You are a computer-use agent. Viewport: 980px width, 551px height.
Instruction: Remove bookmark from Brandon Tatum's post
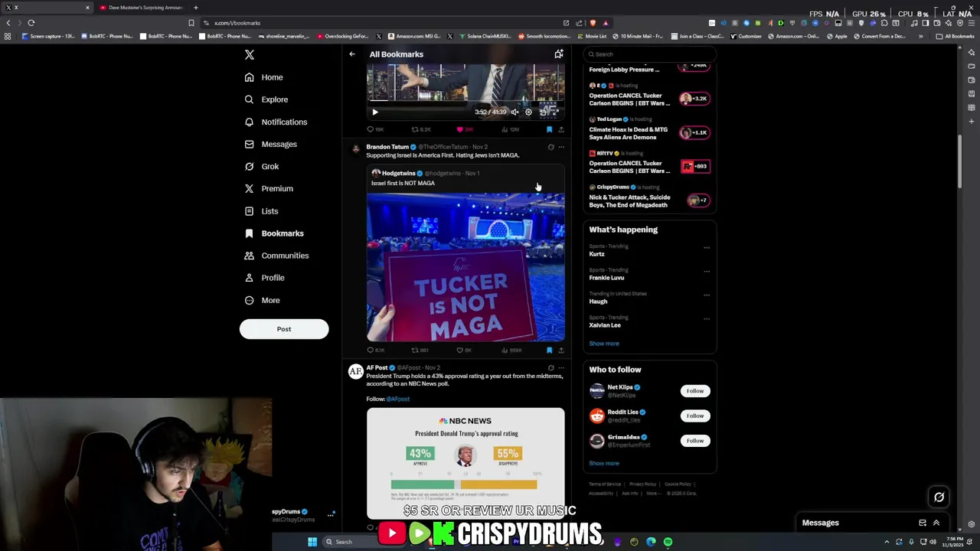click(549, 350)
